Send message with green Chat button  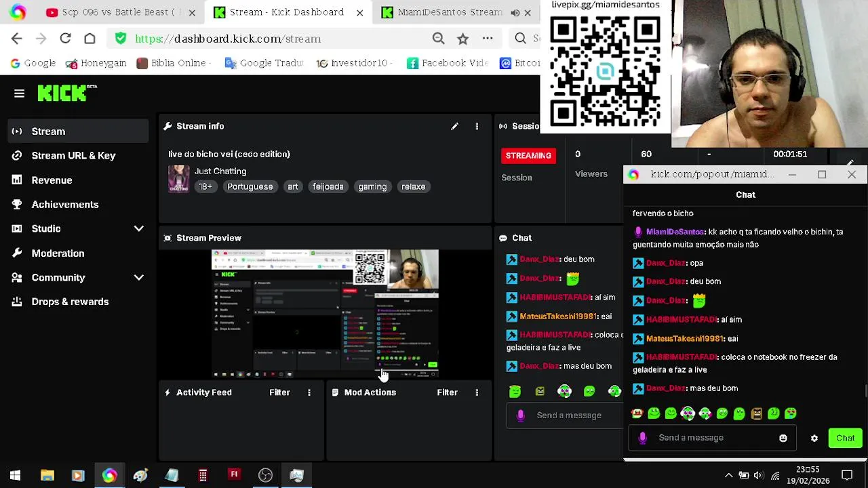845,438
